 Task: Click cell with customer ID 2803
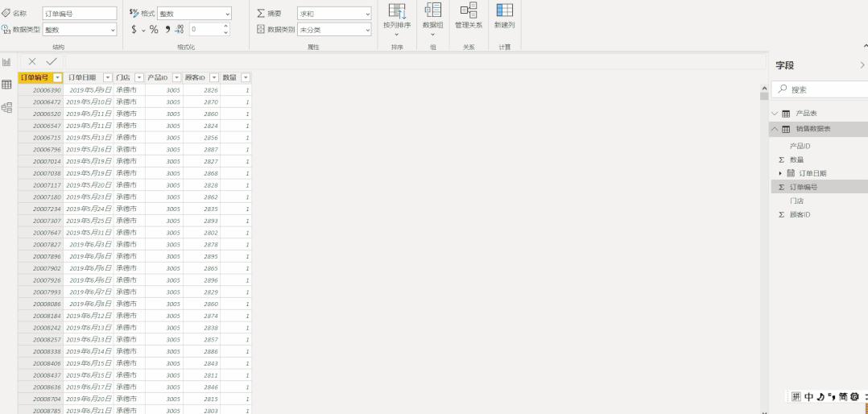[201, 411]
